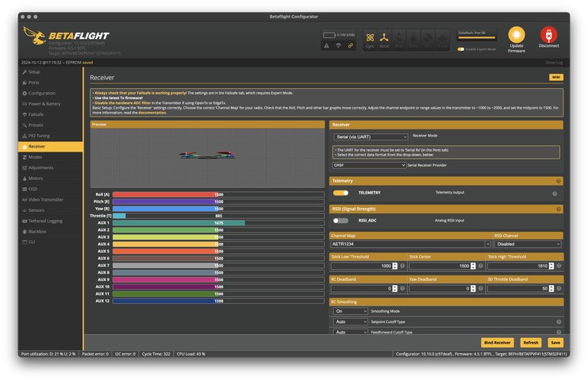Increment the 3D Throttle Deadband stepper

551,287
